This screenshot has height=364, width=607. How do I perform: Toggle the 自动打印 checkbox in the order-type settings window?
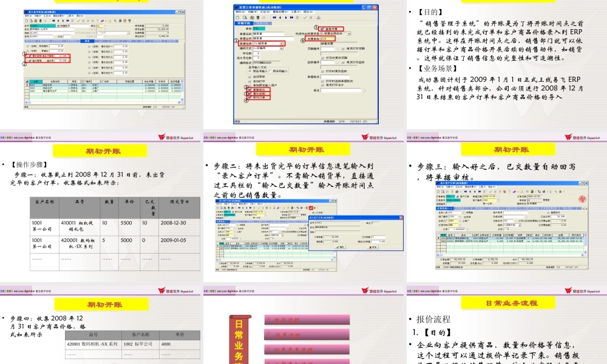[x=249, y=81]
